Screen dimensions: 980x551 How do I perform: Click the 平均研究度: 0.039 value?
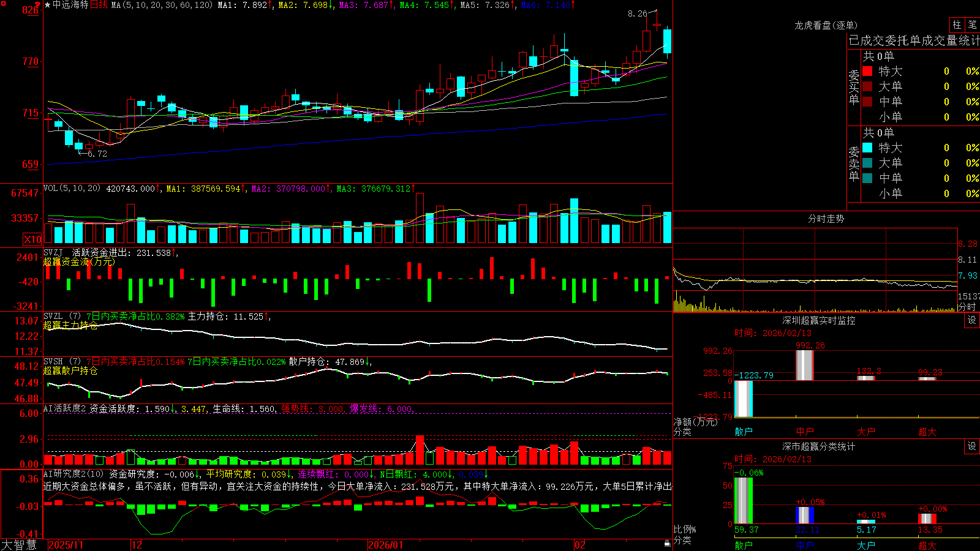coord(248,474)
